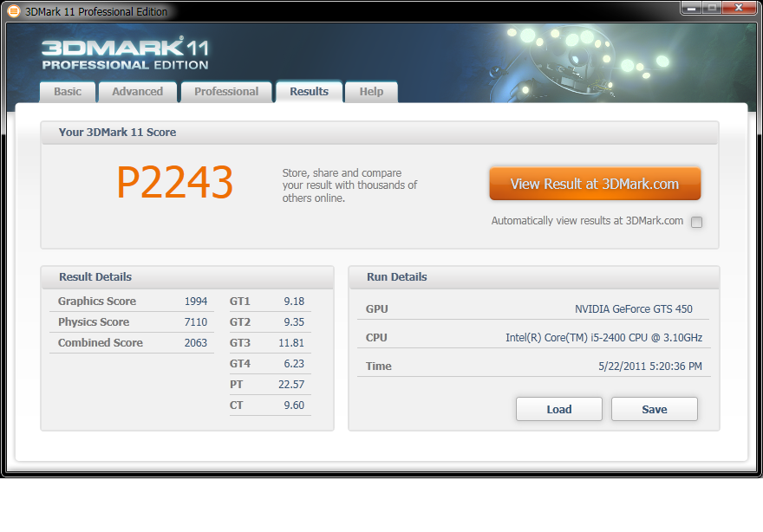
Task: Select the Results tab
Action: pos(309,92)
